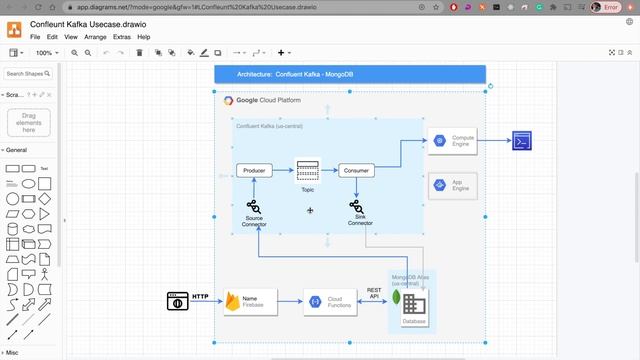The image size is (640, 360).
Task: Select the actor stick figure shape
Action: point(44,274)
